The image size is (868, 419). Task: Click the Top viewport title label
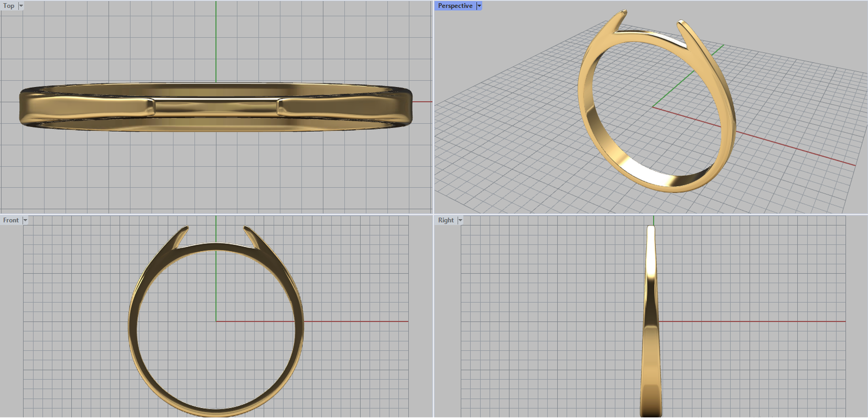pyautogui.click(x=9, y=6)
